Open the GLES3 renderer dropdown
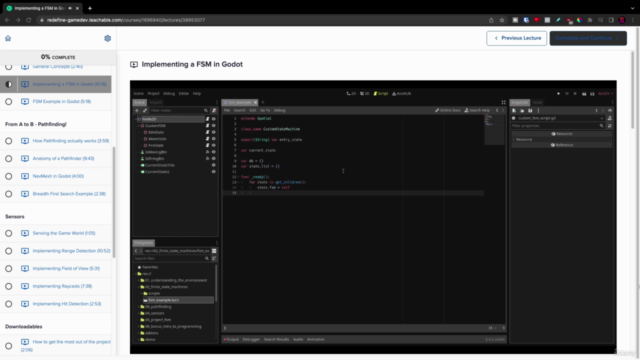Viewport: 640px width, 360px height. point(605,94)
